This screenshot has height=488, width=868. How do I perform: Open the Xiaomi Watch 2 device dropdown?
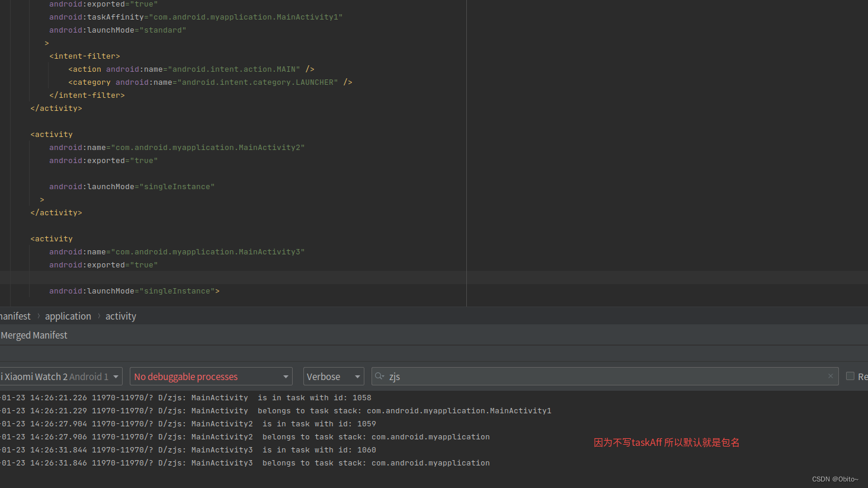tap(60, 377)
